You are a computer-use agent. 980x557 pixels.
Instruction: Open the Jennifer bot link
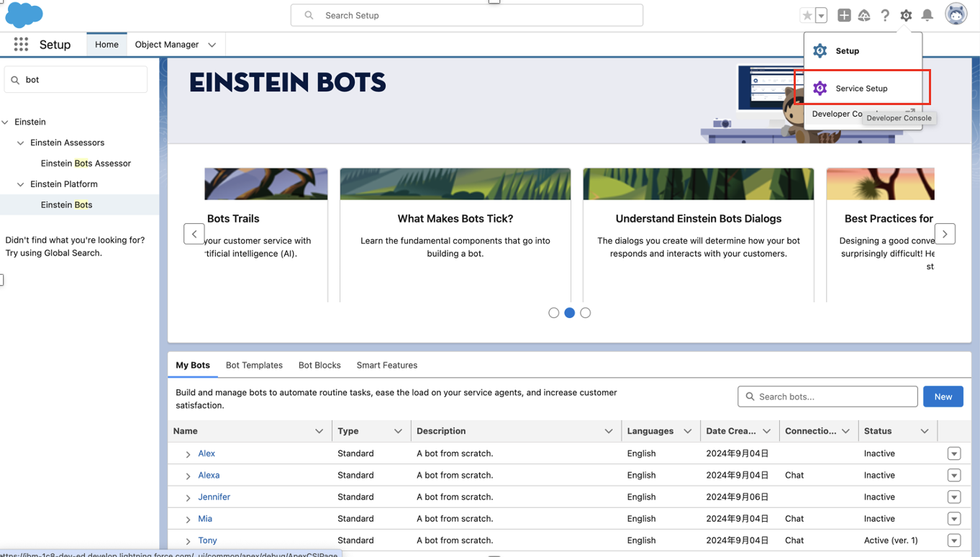click(214, 497)
